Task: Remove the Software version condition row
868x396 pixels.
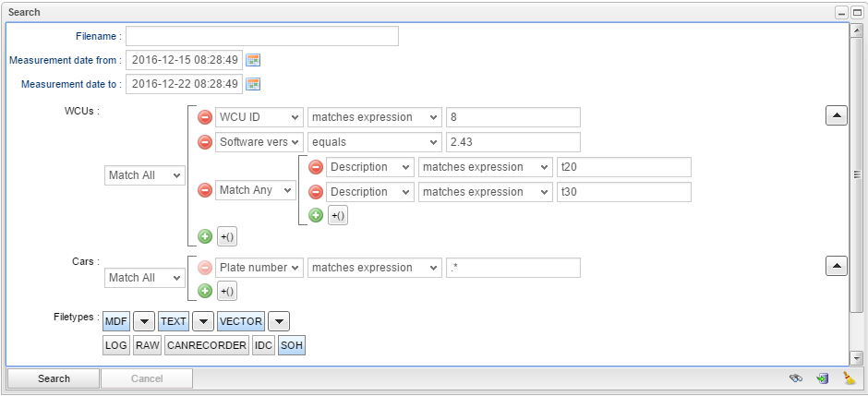Action: pos(205,142)
